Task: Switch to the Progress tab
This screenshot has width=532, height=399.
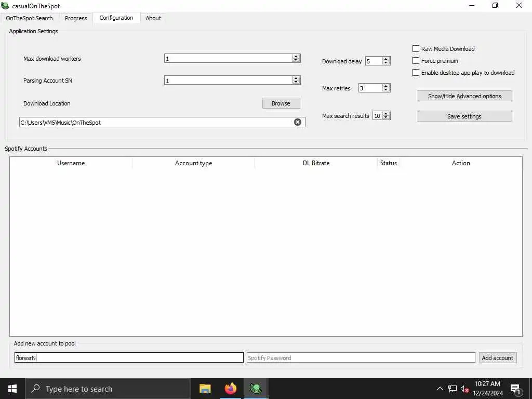Action: click(x=76, y=18)
